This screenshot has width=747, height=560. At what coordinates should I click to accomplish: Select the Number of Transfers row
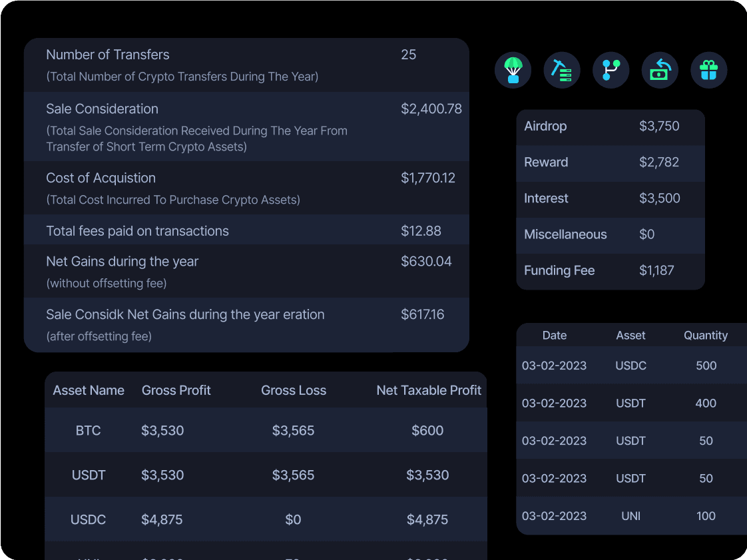tap(246, 64)
